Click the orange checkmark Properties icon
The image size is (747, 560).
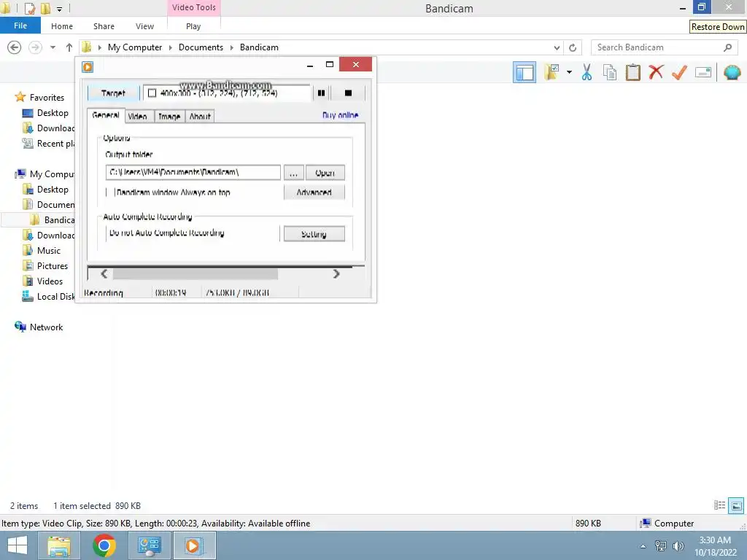tap(679, 72)
